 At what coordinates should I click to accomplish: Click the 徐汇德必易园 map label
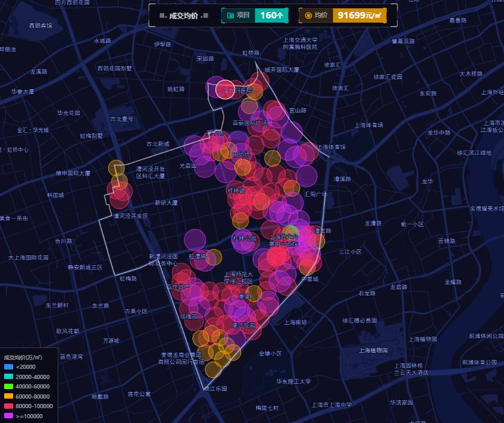(x=359, y=321)
